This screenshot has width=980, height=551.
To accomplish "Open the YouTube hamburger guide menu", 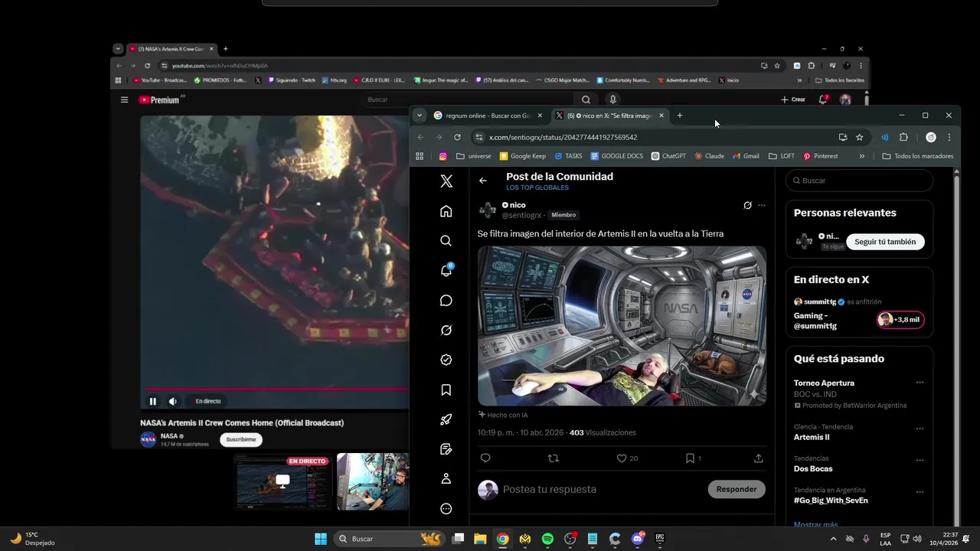I will [x=124, y=99].
